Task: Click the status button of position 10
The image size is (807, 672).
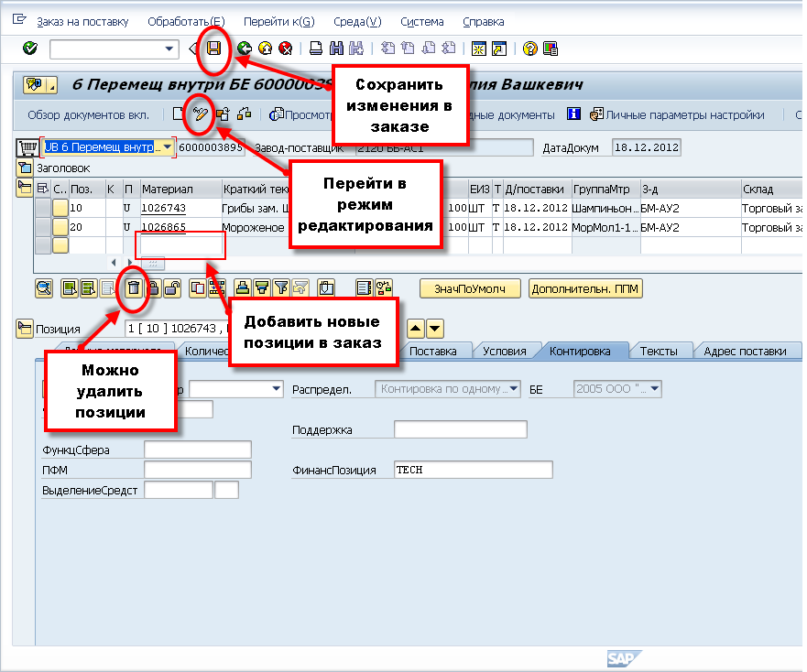Action: (60, 208)
